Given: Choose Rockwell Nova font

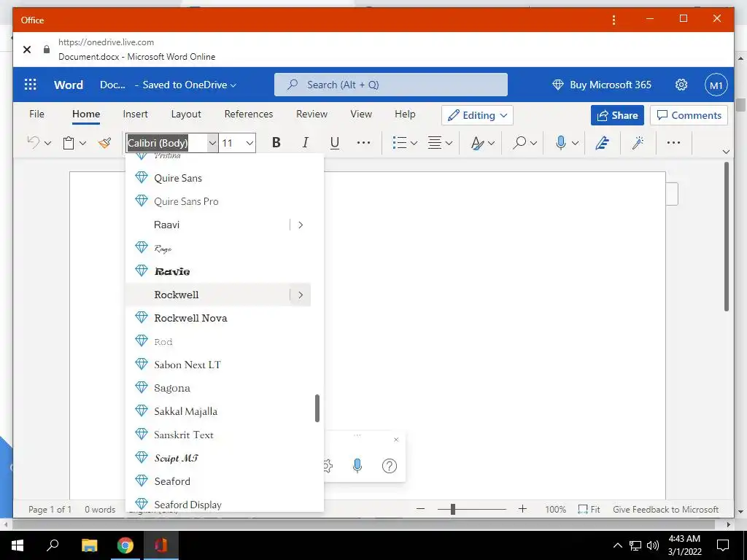Looking at the screenshot, I should 217,318.
